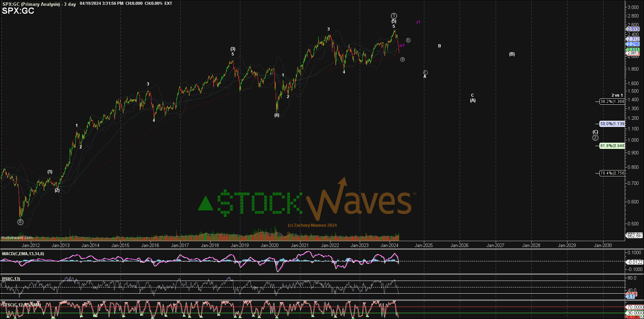The image size is (644, 319).
Task: Select the purple 'v?' wave label
Action: [x=418, y=22]
